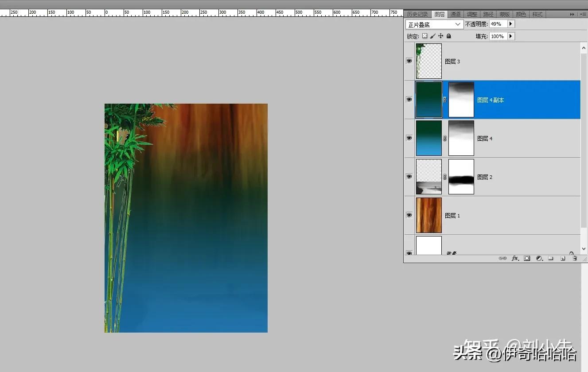
Task: Lock layer position icon
Action: (x=440, y=36)
